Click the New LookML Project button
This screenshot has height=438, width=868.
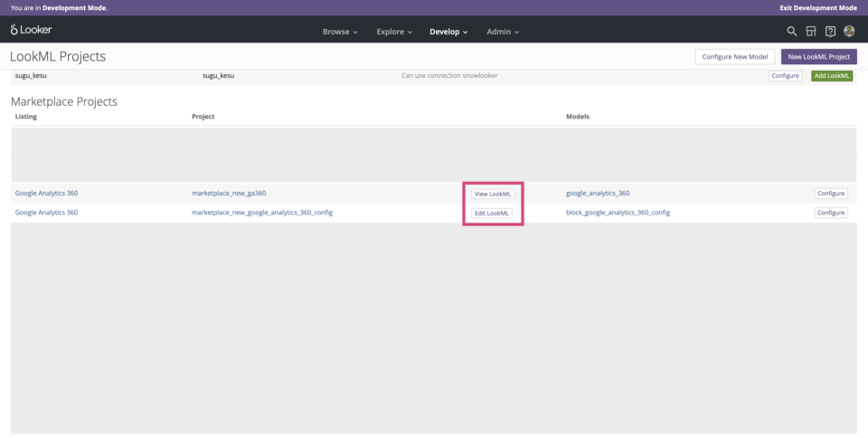(x=819, y=56)
